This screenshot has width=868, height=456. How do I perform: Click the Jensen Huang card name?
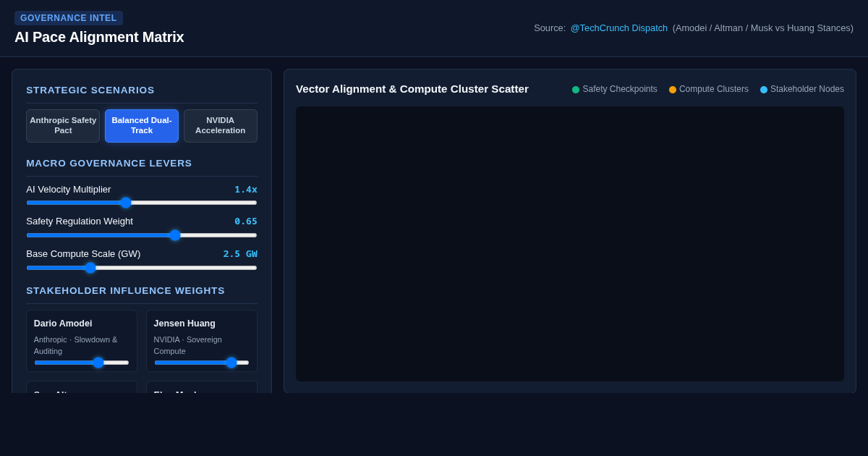[x=184, y=324]
